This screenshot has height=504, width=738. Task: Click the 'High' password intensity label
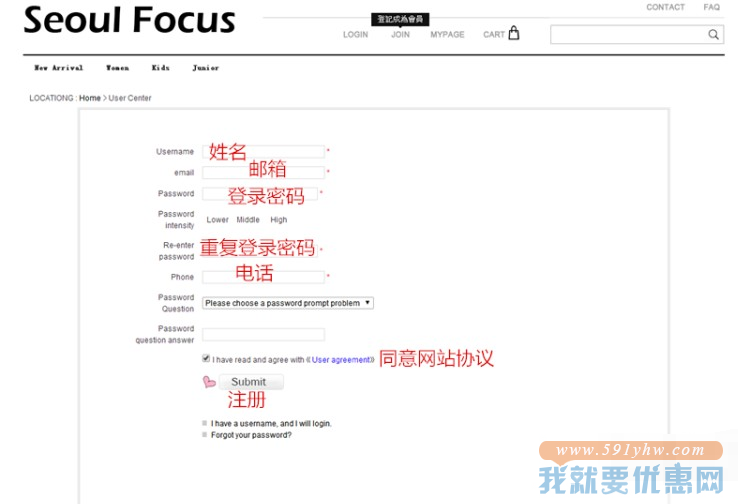coord(279,220)
